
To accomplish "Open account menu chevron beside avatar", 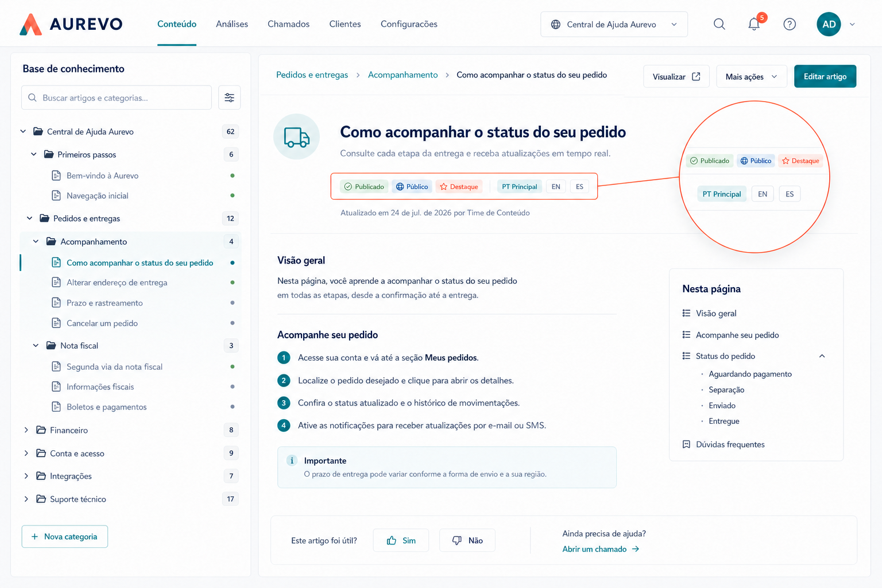I will click(x=852, y=24).
